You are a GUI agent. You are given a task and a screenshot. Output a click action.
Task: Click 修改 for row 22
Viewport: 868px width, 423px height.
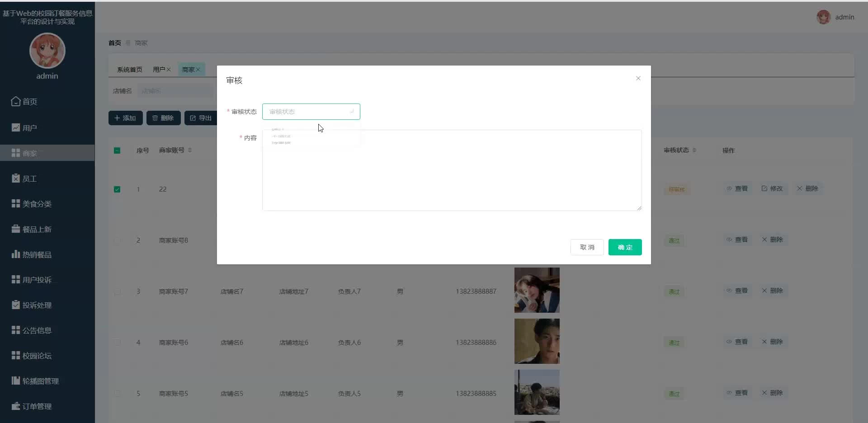click(x=772, y=188)
